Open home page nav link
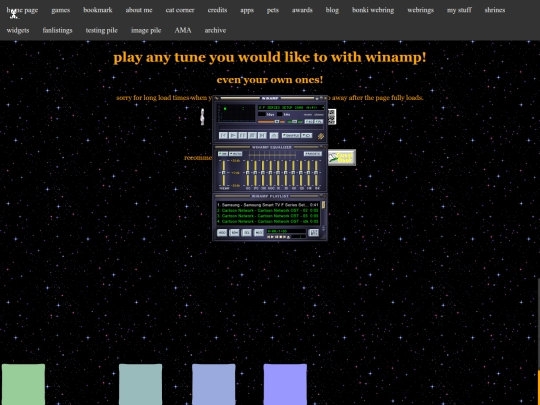 coord(22,10)
